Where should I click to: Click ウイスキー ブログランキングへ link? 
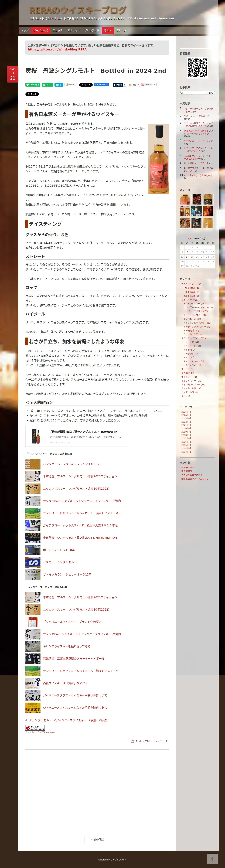[40, 732]
